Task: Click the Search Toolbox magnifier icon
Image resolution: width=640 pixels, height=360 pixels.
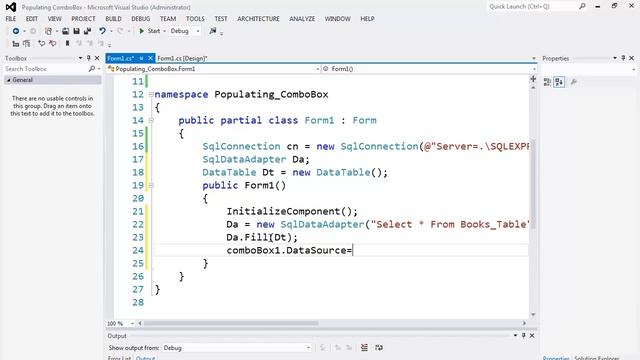Action: tap(92, 69)
